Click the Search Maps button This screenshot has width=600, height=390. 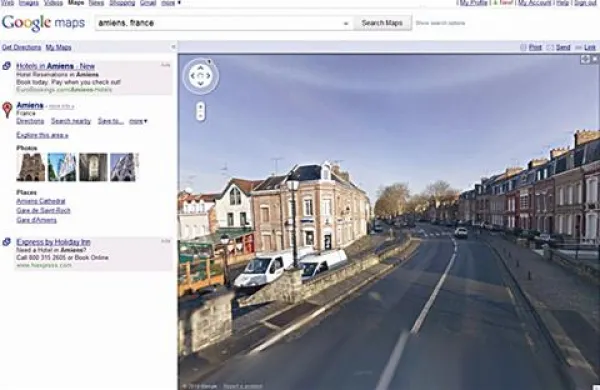(382, 23)
